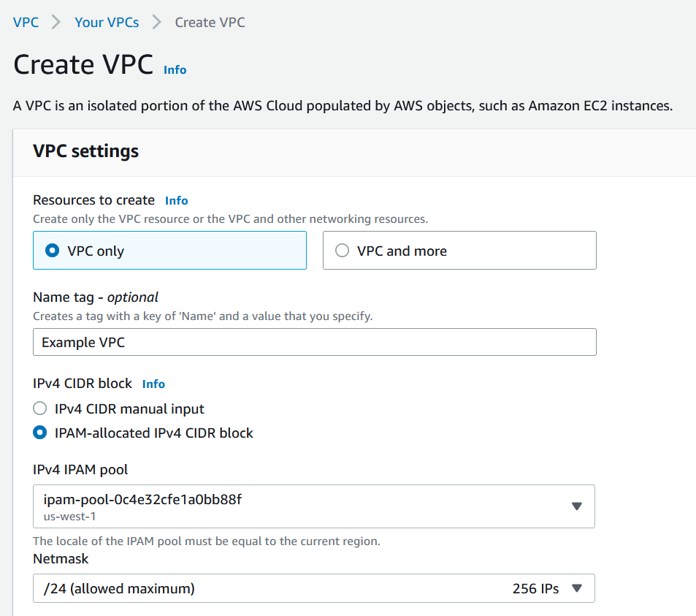Viewport: 696px width, 616px height.
Task: Edit the Name tag field containing Example VPC
Action: [314, 341]
